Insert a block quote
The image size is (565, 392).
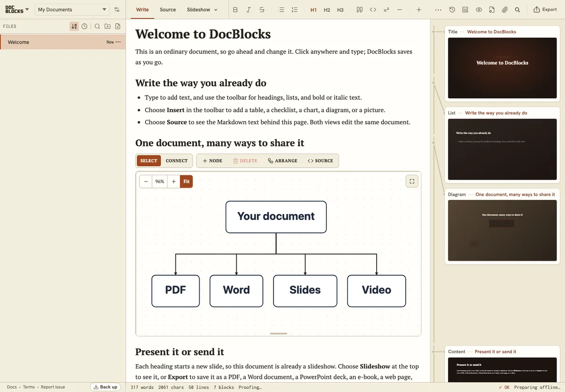tap(359, 9)
